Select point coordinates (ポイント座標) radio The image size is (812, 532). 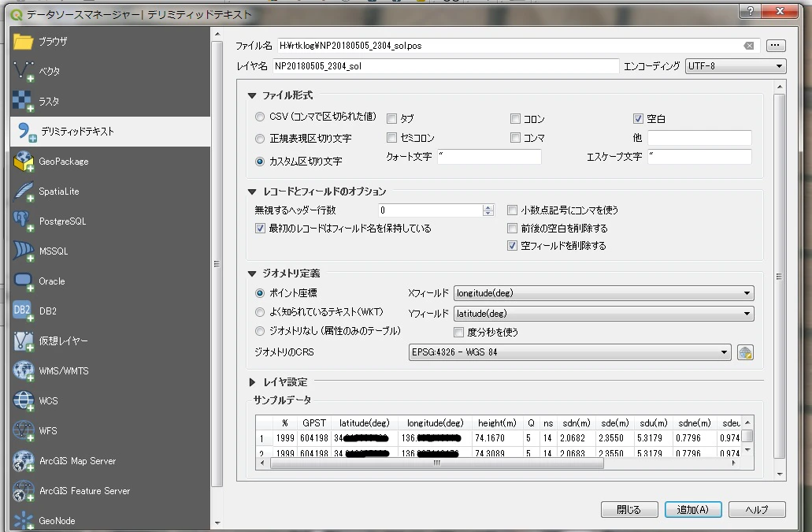pos(260,293)
